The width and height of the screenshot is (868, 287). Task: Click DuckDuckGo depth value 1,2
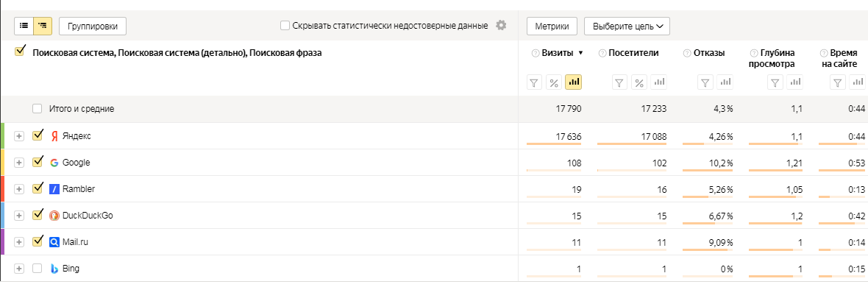[x=797, y=216]
